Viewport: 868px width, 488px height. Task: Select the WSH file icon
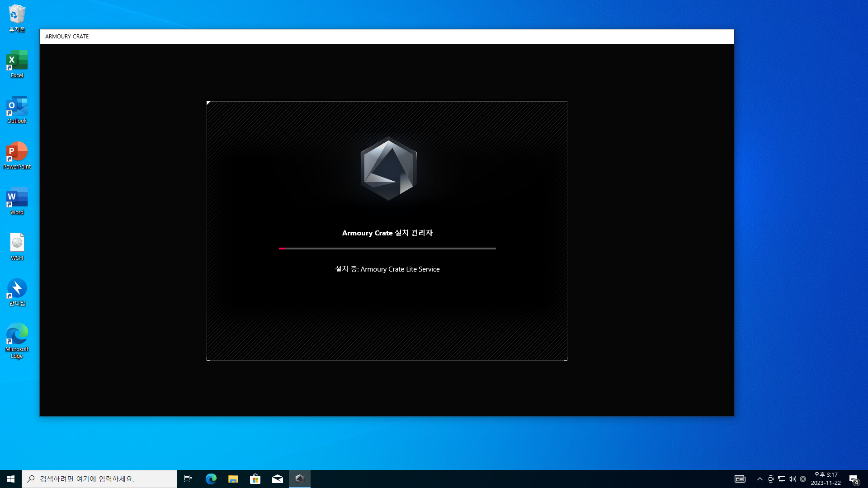tap(17, 247)
